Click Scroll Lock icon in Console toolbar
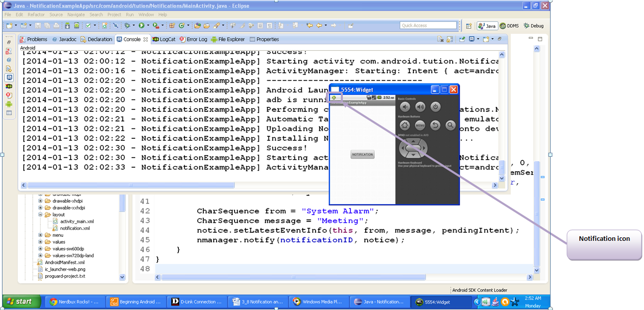Viewport: 644px width, 310px height. (450, 39)
